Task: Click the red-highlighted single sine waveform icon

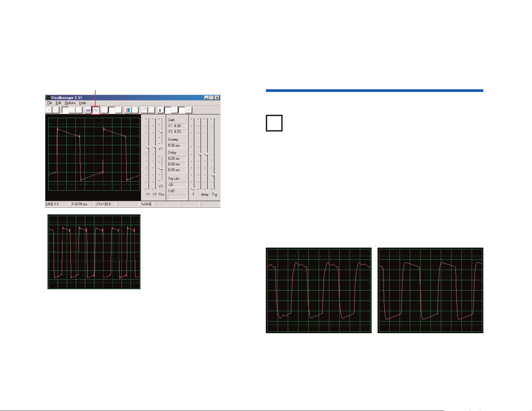Action: click(x=96, y=110)
